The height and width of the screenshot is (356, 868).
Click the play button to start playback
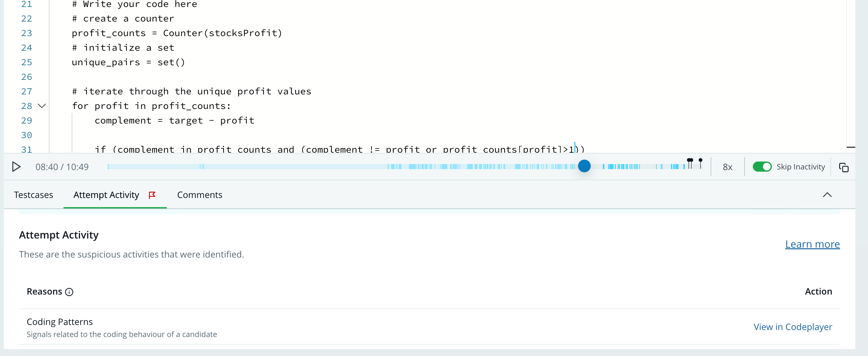[16, 167]
